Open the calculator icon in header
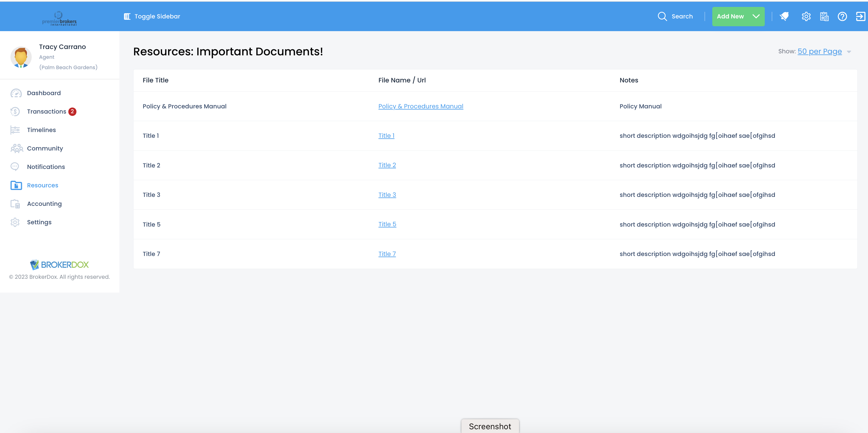The height and width of the screenshot is (433, 868). coord(824,16)
